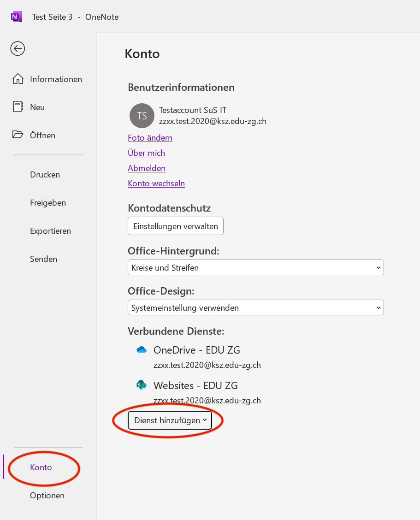Click the Informationen house icon

[18, 79]
